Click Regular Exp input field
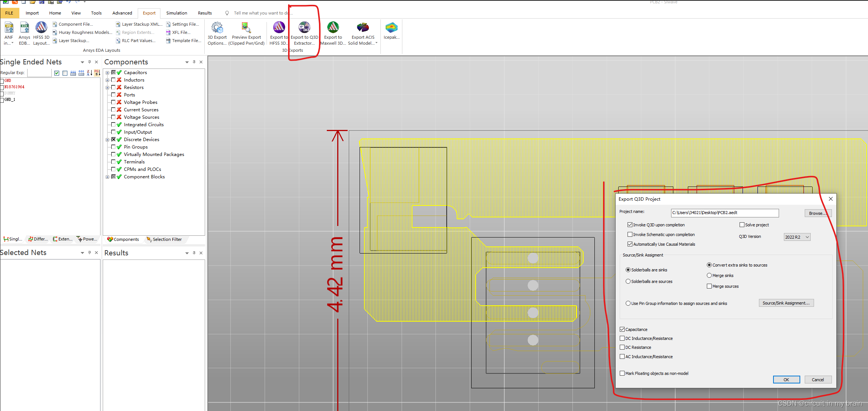The height and width of the screenshot is (411, 868). [x=39, y=73]
